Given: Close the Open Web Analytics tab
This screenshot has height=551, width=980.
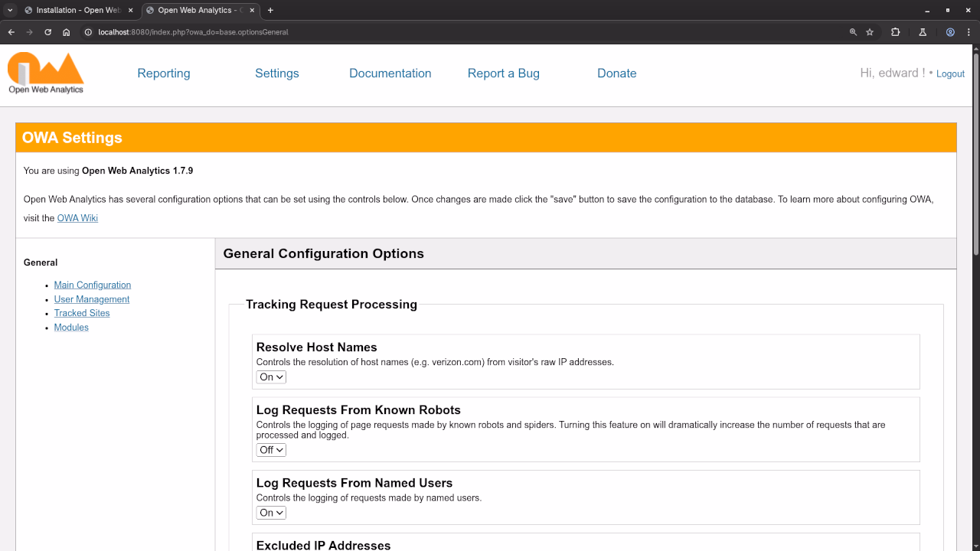Looking at the screenshot, I should 252,10.
